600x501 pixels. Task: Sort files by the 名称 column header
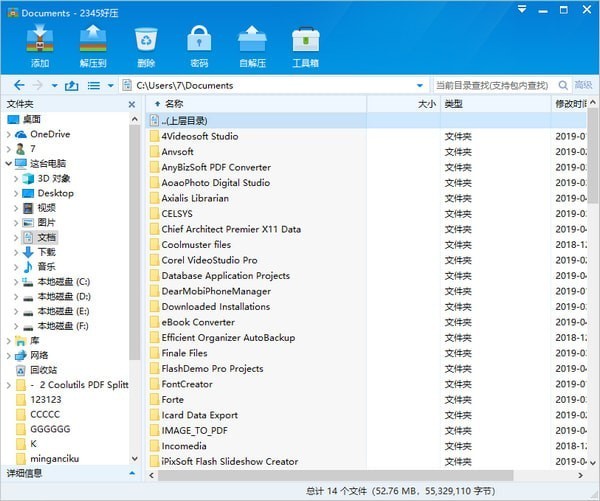pyautogui.click(x=174, y=104)
